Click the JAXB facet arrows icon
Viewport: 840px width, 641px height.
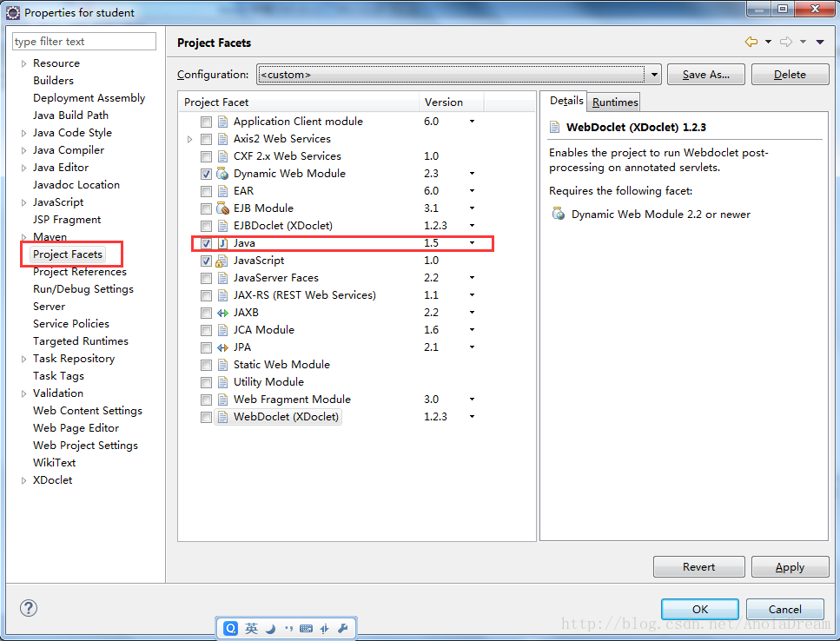pos(222,313)
